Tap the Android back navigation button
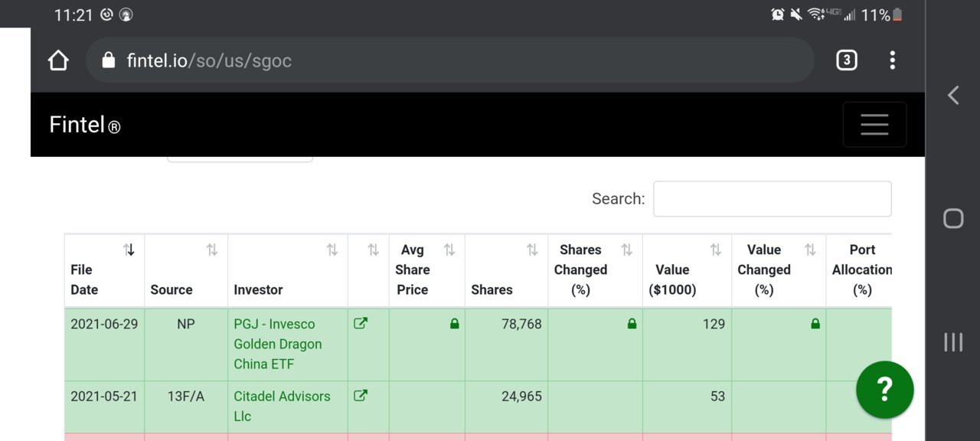980x441 pixels. pos(953,95)
